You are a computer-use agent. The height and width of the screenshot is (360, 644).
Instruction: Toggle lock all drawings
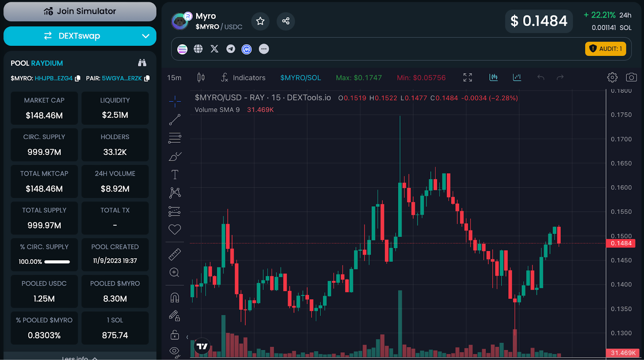tap(175, 334)
